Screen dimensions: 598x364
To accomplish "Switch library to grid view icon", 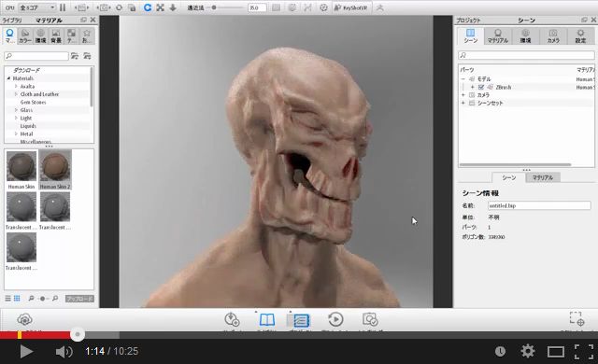I will [x=17, y=299].
